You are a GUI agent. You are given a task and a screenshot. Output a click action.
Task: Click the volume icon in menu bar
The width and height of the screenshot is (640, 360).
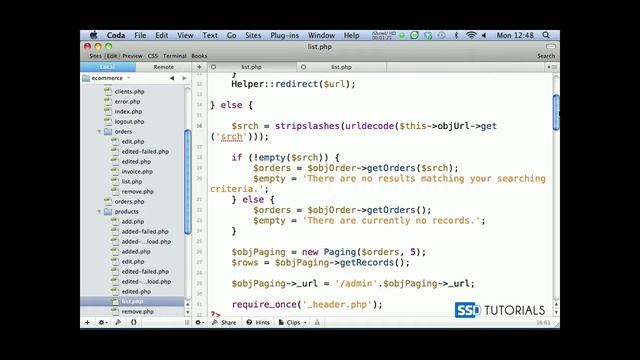[x=484, y=36]
